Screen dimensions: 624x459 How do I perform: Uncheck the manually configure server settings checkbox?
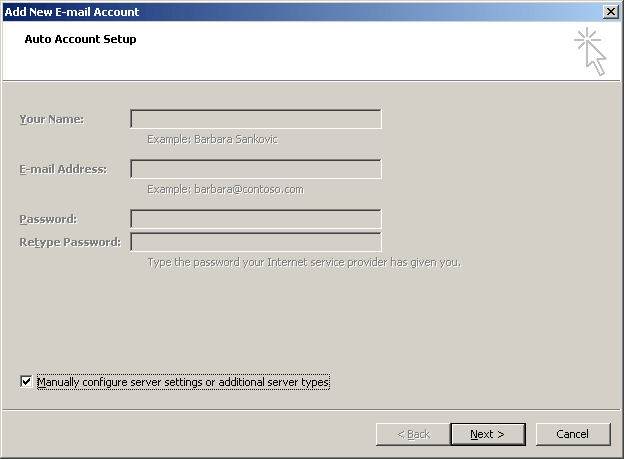(25, 381)
